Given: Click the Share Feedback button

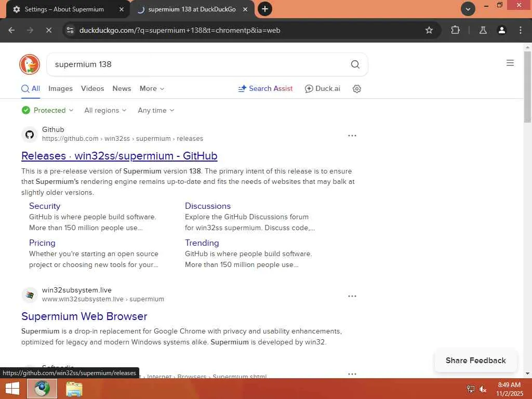Looking at the screenshot, I should [475, 361].
